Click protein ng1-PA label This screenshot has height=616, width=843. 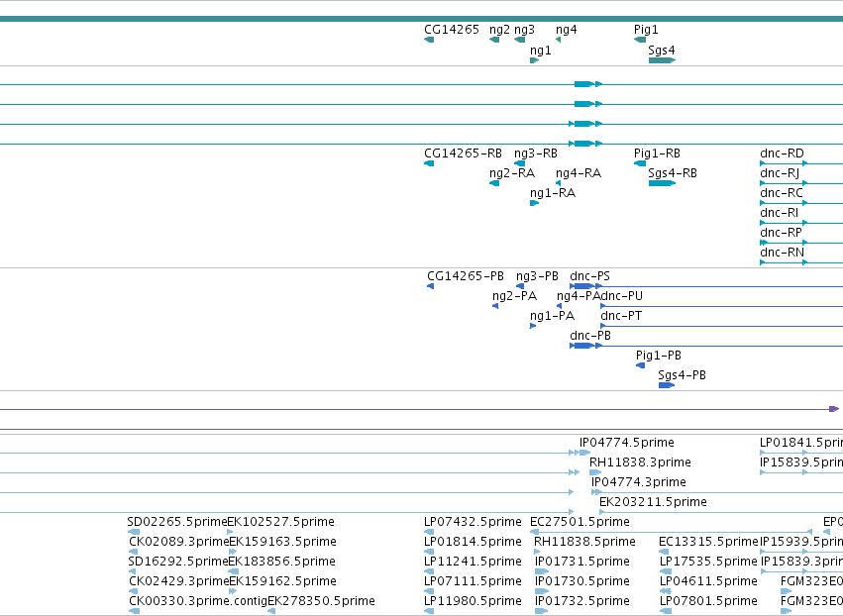(x=552, y=317)
